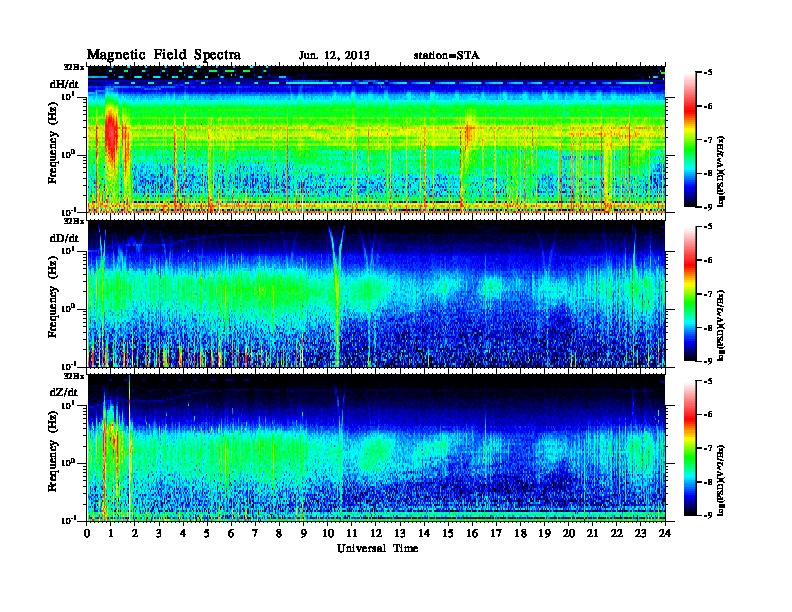This screenshot has height=612, width=792.
Task: Click the "Universal Time" axis title
Action: (377, 548)
